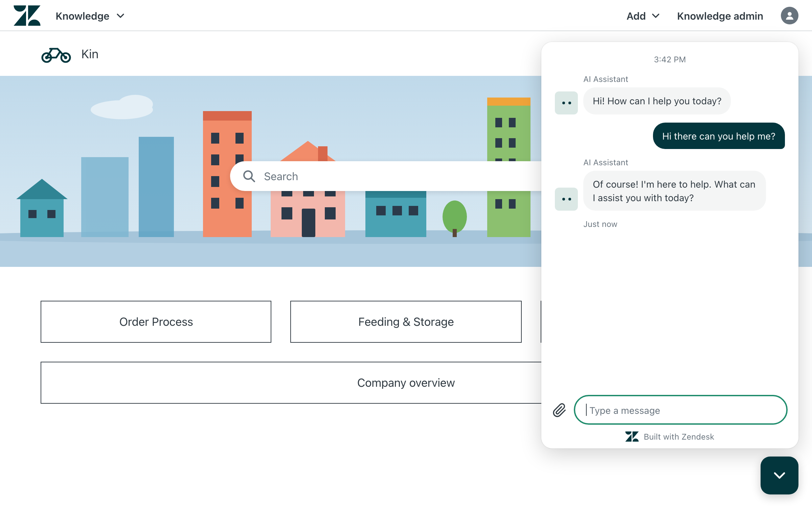Open Order Process category
The image size is (812, 508).
(x=156, y=322)
